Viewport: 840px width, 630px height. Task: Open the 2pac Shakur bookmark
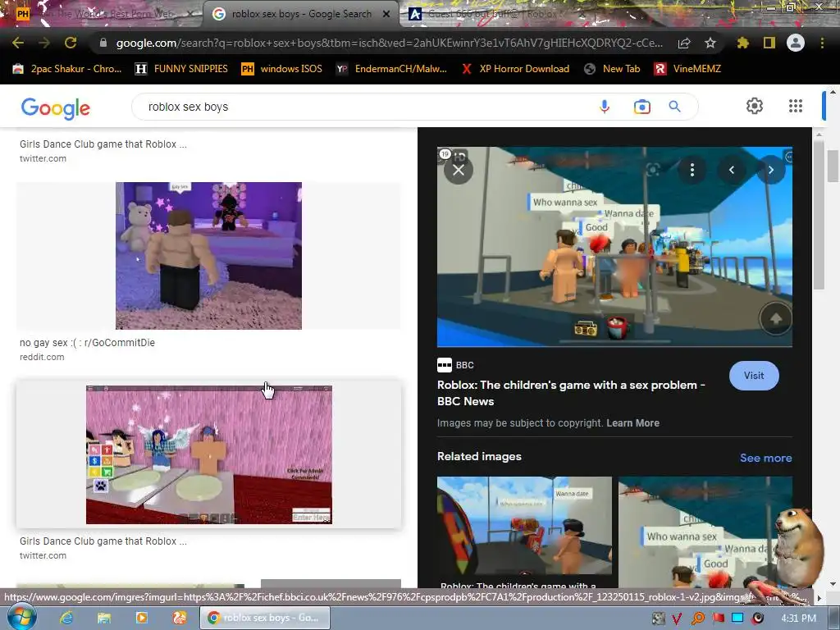click(x=67, y=69)
